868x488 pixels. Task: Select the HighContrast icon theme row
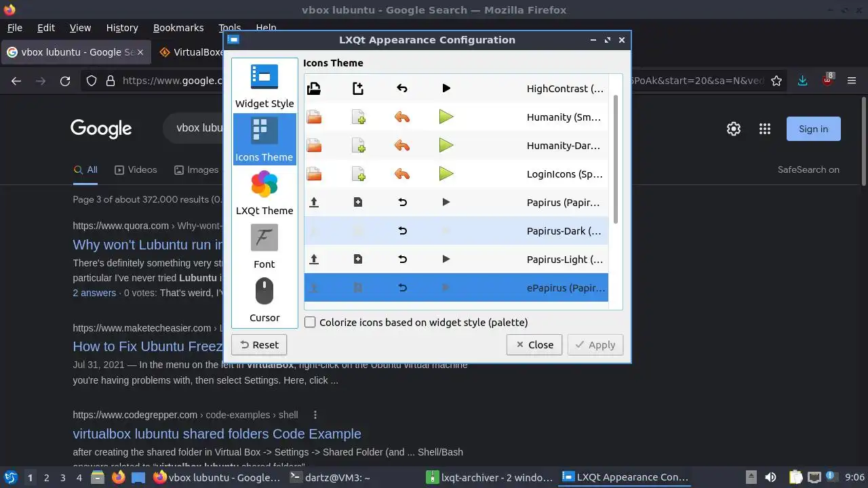coord(456,89)
